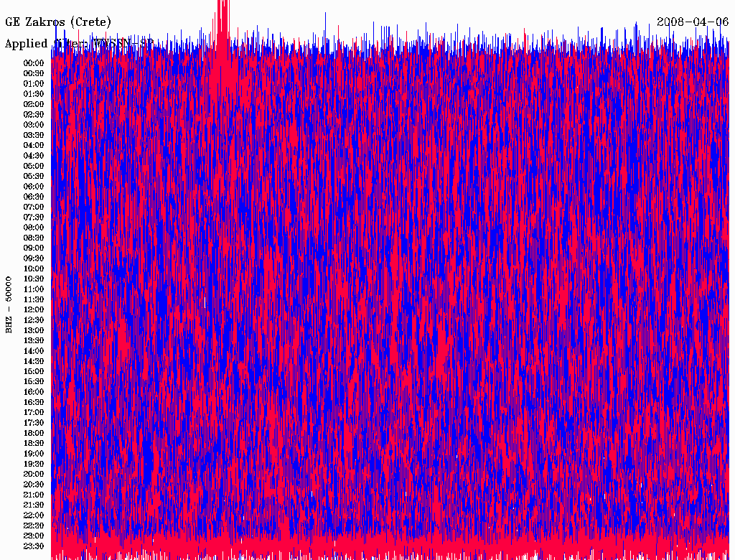Click the vertical BHZ - 50000 axis label
735x560 pixels.
[x=9, y=304]
